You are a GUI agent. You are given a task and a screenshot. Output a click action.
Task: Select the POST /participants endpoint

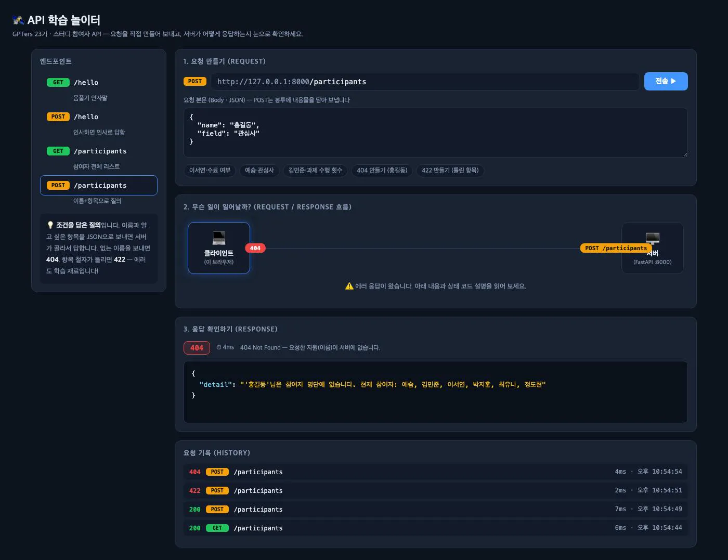click(x=99, y=185)
